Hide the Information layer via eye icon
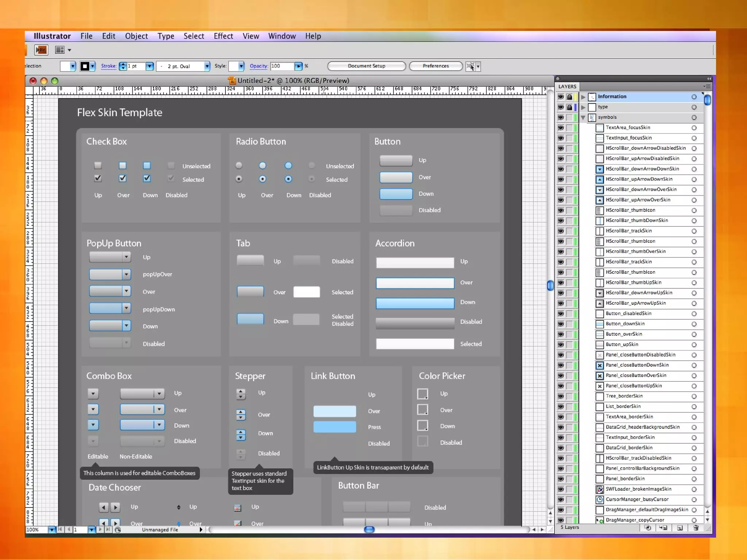This screenshot has width=747, height=560. [x=561, y=97]
